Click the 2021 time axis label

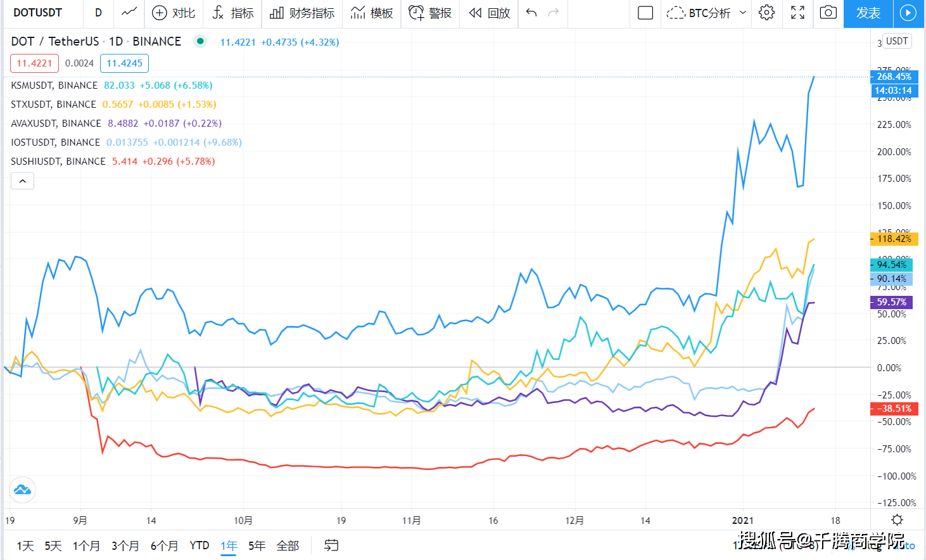point(743,520)
